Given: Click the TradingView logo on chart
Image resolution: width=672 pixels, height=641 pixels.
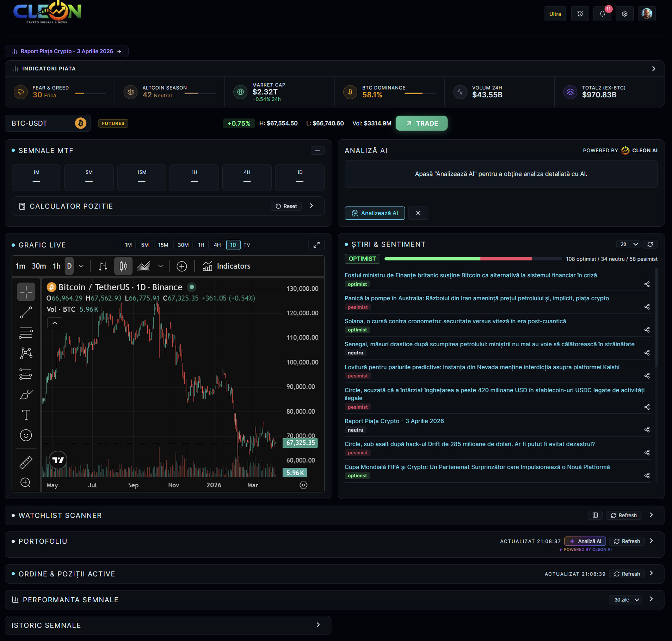Looking at the screenshot, I should point(58,460).
